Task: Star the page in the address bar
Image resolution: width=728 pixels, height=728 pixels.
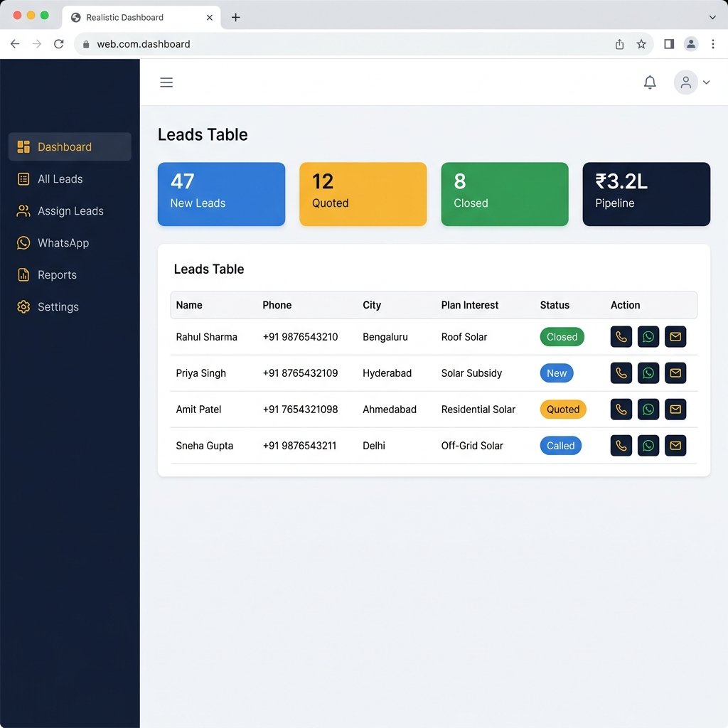Action: click(642, 43)
